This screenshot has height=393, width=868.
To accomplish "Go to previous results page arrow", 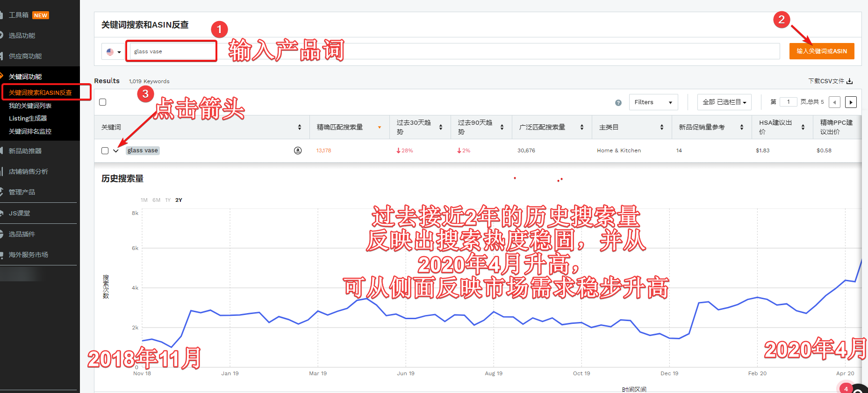I will click(834, 102).
